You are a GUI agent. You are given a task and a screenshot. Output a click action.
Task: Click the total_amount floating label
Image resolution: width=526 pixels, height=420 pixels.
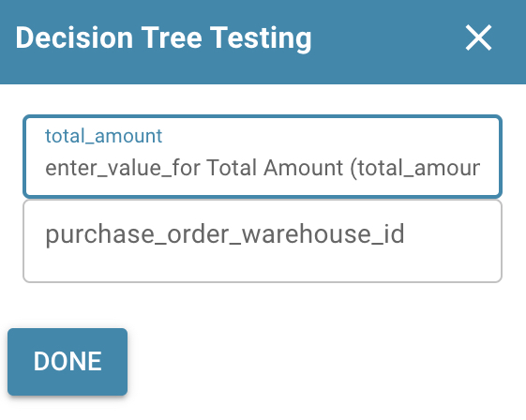pos(104,136)
